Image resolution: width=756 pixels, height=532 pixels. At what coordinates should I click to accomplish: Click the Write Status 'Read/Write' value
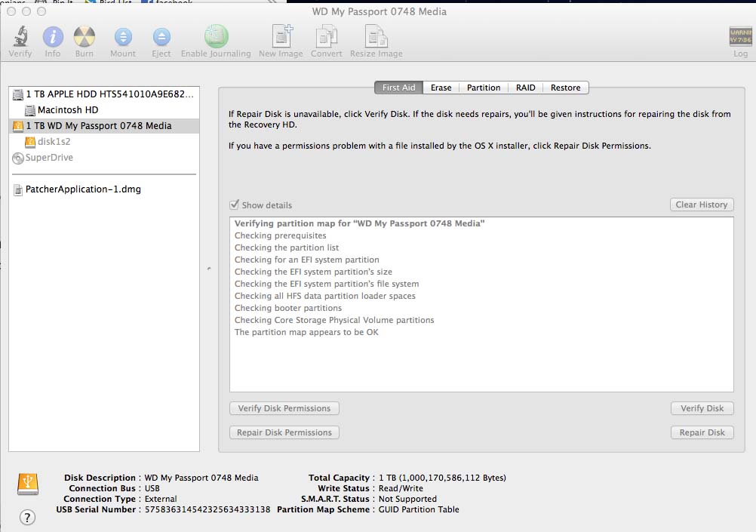coord(401,488)
